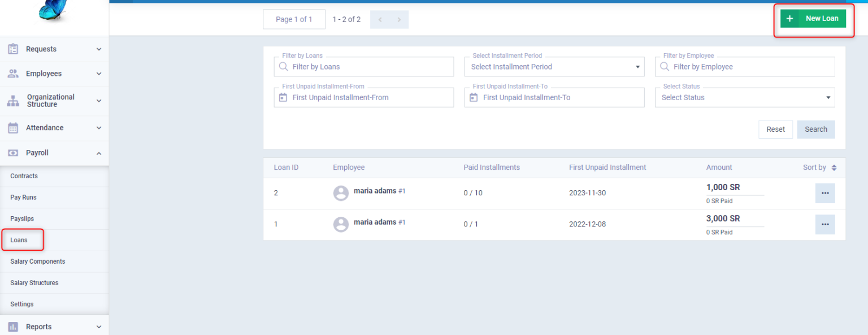Click the 2022-12-08 installment date
Image resolution: width=868 pixels, height=335 pixels.
click(587, 224)
